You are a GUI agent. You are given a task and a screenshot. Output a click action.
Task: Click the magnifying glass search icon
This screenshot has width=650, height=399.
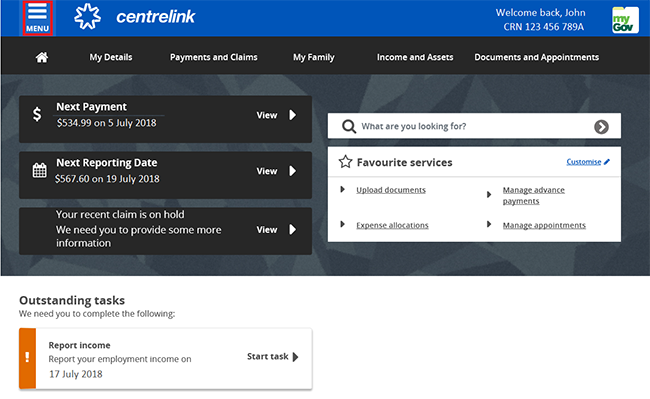pos(349,126)
